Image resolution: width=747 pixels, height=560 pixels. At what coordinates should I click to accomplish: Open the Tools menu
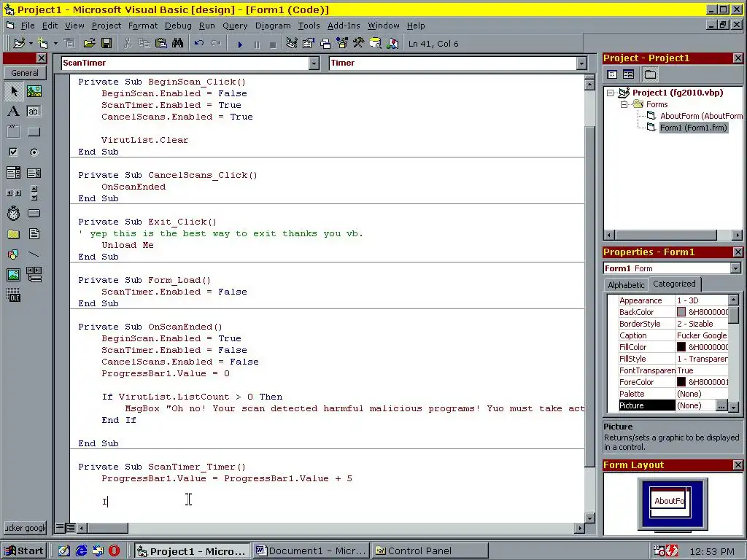click(309, 26)
